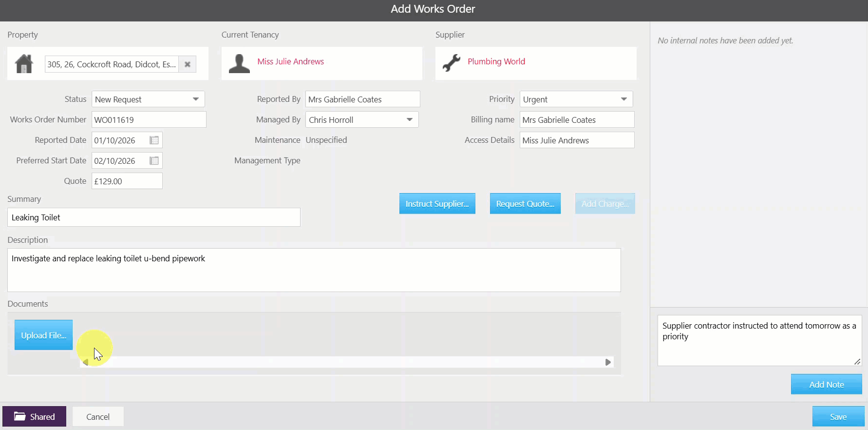Click the Shared button label
The image size is (868, 430).
tap(42, 416)
